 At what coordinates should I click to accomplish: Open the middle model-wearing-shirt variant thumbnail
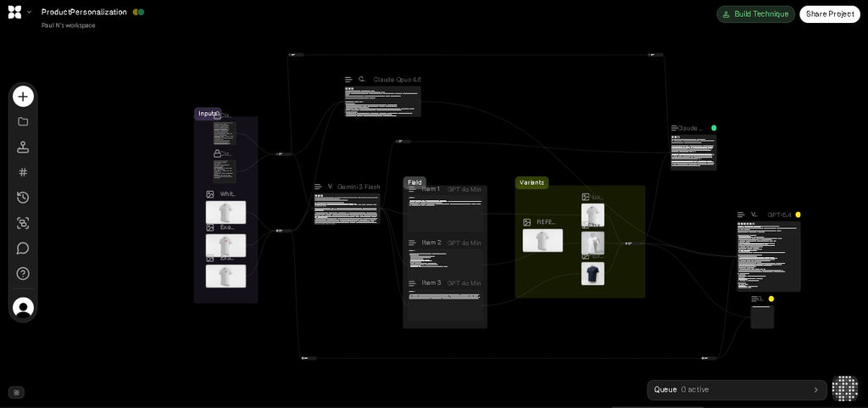[x=593, y=243]
